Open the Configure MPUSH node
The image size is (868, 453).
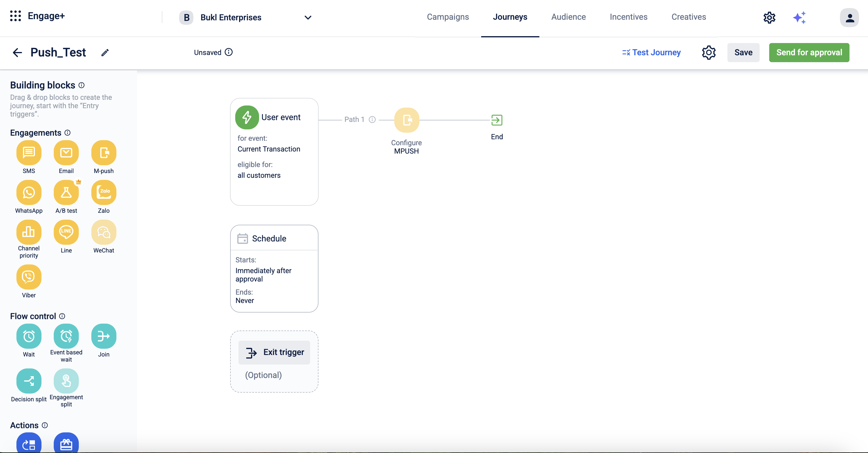[x=406, y=120]
